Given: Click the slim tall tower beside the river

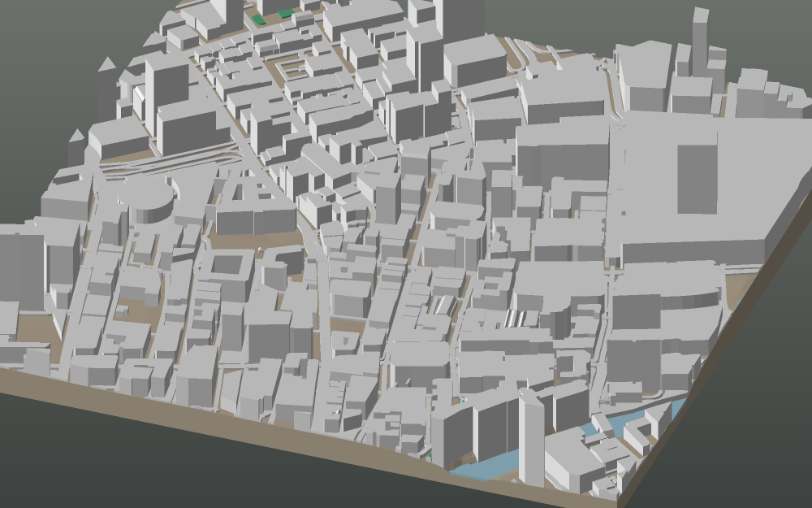Looking at the screenshot, I should (x=531, y=439).
